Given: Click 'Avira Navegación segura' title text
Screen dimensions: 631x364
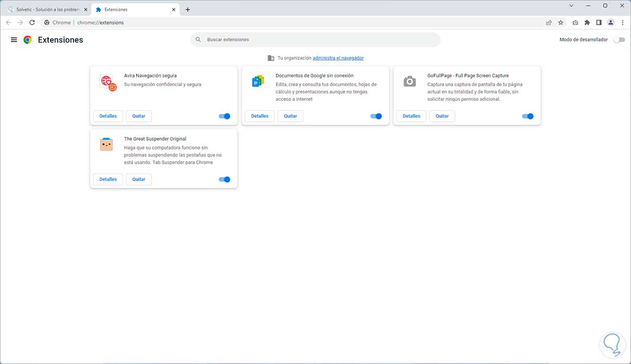Looking at the screenshot, I should tap(150, 76).
